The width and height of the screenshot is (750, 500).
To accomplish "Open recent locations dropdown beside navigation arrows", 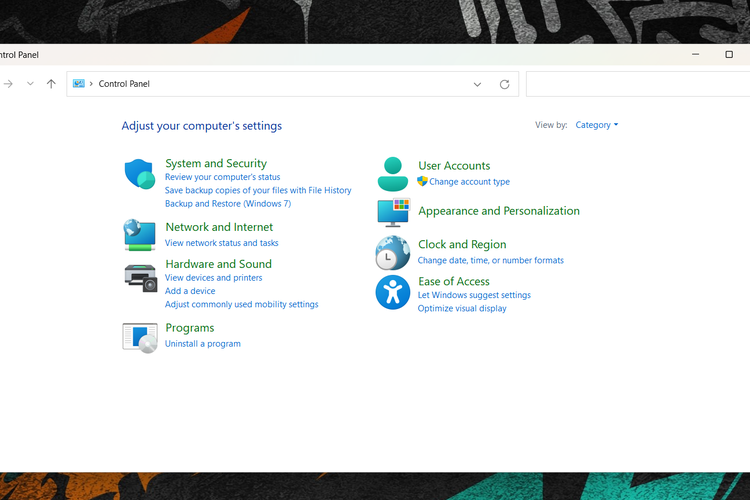I will 30,84.
